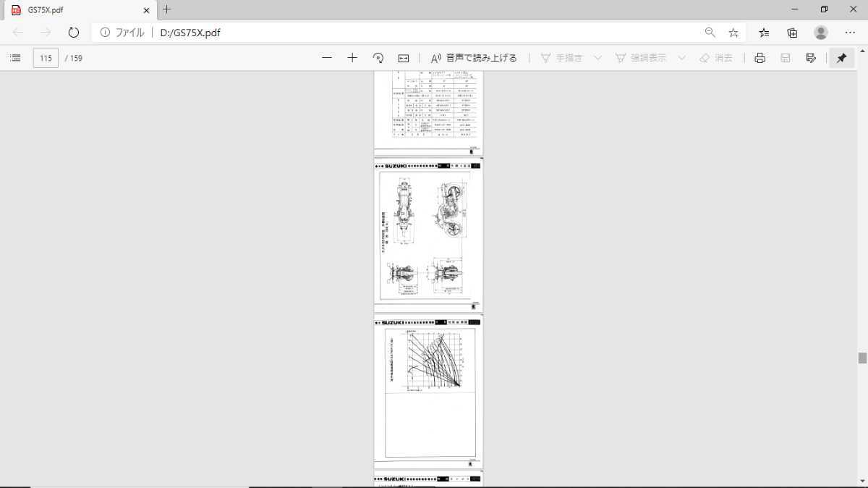The height and width of the screenshot is (488, 868).
Task: Zoom out with the minus icon
Action: (327, 58)
